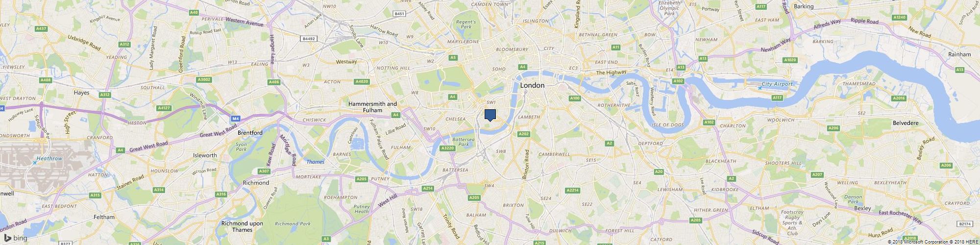
Task: Click the Brentford place label
Action: pyautogui.click(x=250, y=133)
